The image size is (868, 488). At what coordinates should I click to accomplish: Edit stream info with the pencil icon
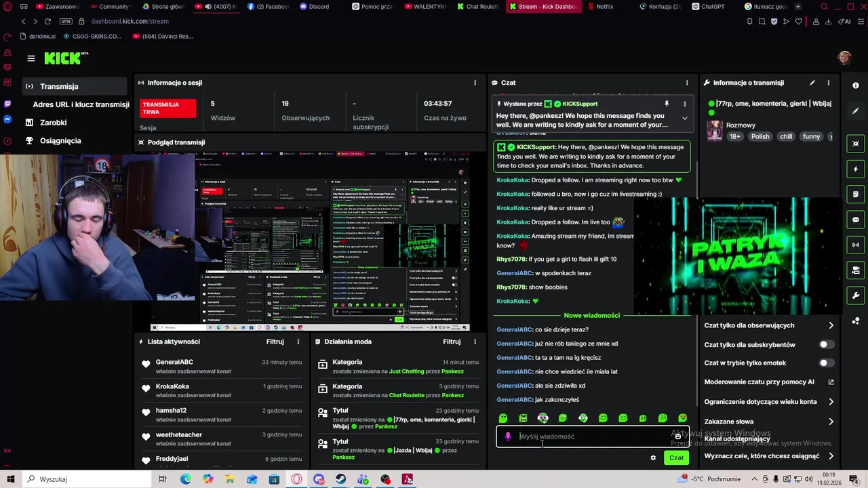pos(812,83)
